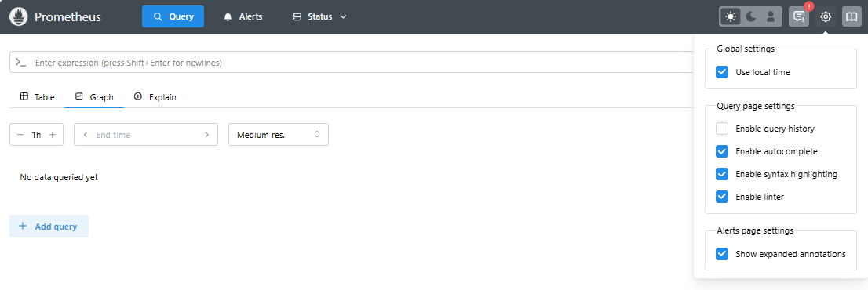
Task: Toggle Show expanded annotations checkbox
Action: point(722,254)
